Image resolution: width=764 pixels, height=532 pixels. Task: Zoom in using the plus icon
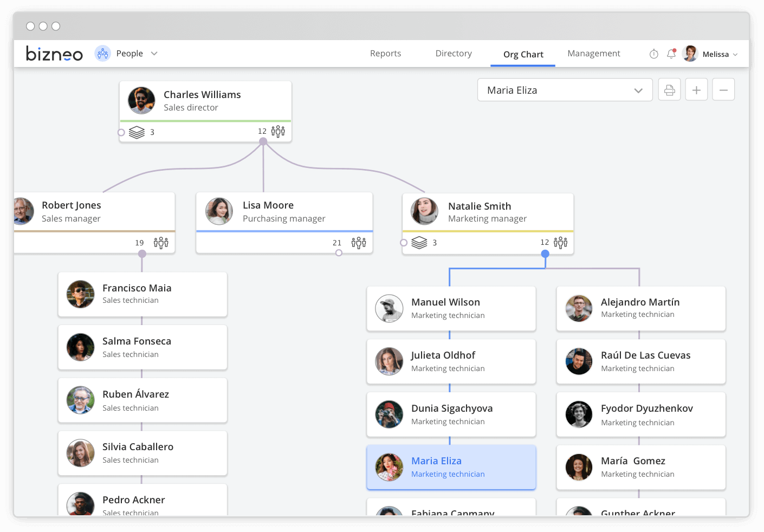696,89
